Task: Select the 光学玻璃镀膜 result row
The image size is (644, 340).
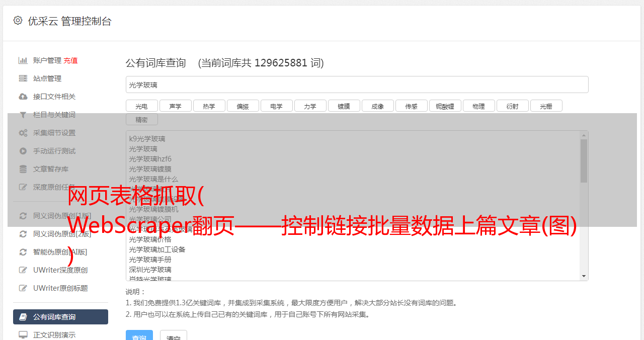Action: [150, 169]
